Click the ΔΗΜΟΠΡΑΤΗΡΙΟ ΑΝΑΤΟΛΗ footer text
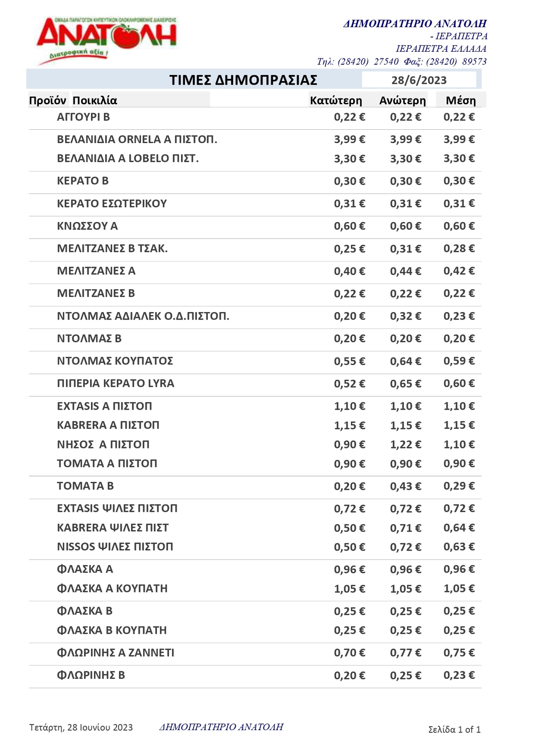This screenshot has height=756, width=535. (221, 727)
